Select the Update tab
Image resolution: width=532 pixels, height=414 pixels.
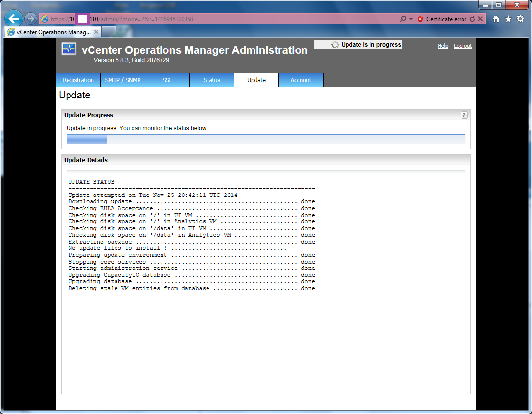click(x=256, y=80)
